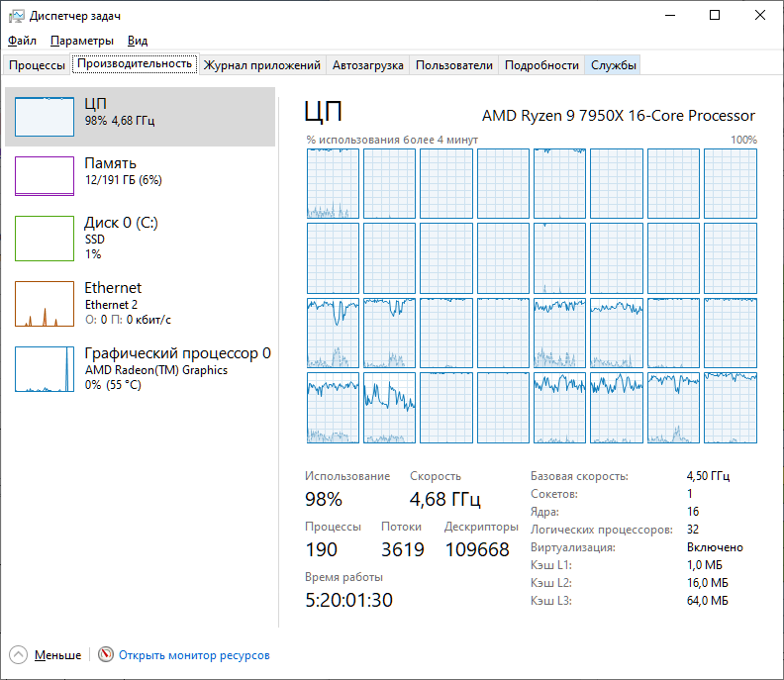Open the Ethernet network graph thumbnail

(x=45, y=304)
